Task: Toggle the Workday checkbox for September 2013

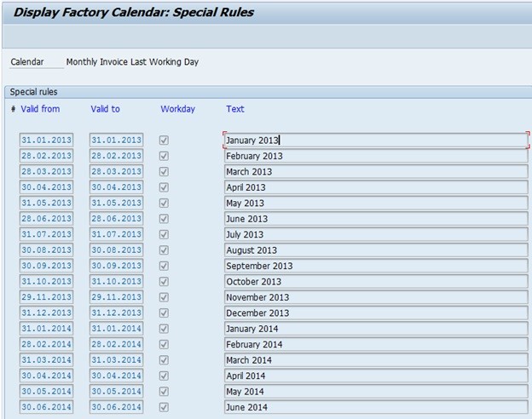Action: click(x=164, y=266)
